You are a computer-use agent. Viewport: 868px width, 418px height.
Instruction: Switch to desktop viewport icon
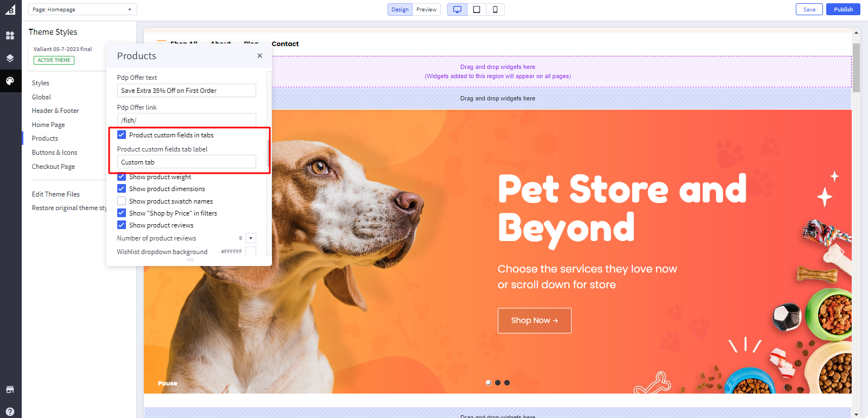point(457,9)
